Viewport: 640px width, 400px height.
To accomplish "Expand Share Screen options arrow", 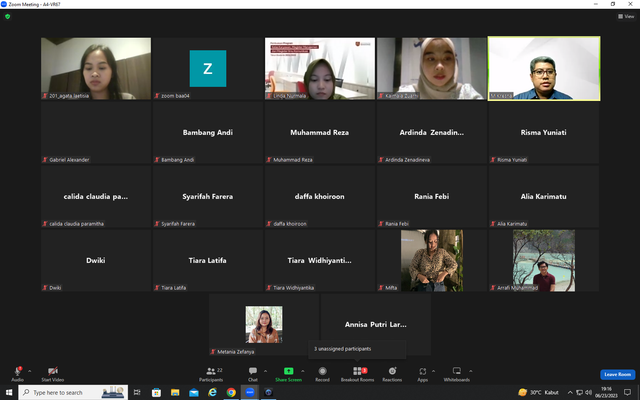I will 302,371.
